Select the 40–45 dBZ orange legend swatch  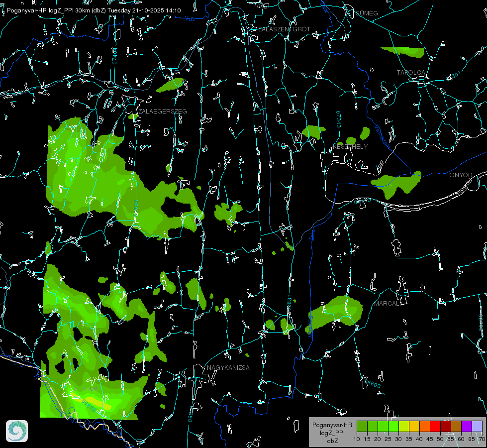[425, 426]
